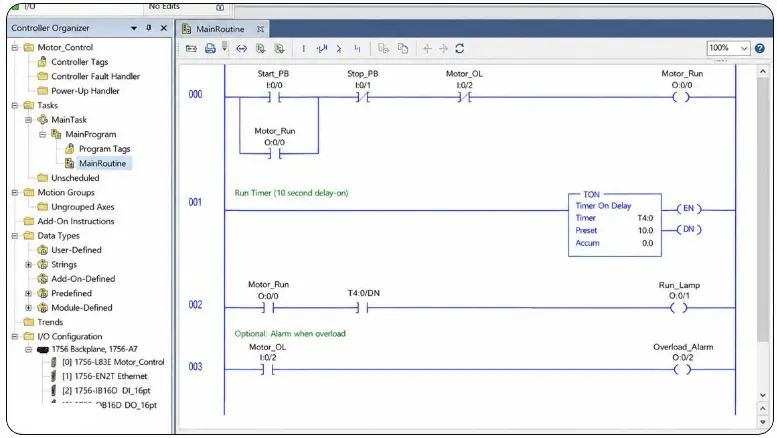Viewport: 777px width, 438px height.
Task: Expand the Strings data type node
Action: click(x=29, y=265)
